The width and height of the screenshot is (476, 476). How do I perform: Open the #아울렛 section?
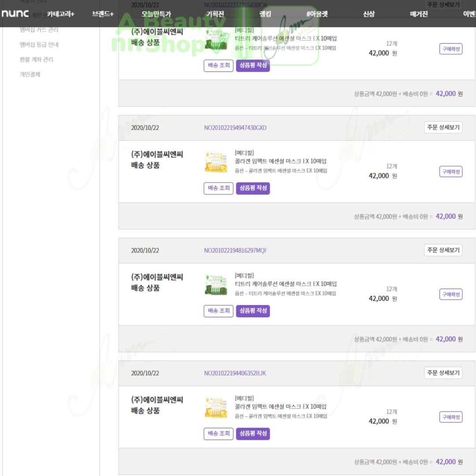317,14
